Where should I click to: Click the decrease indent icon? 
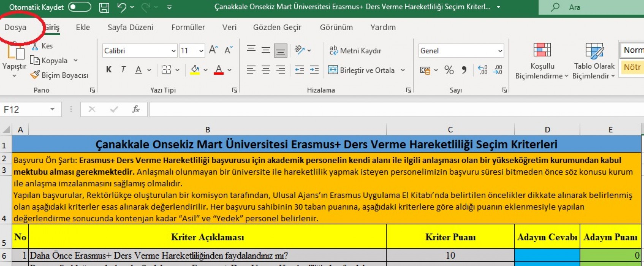pyautogui.click(x=299, y=70)
